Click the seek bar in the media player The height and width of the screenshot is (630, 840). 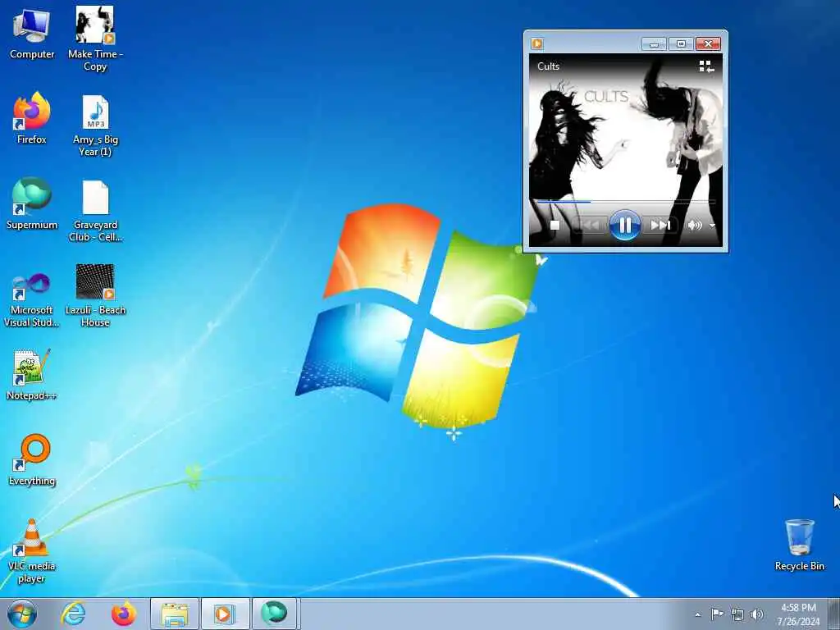pos(626,202)
